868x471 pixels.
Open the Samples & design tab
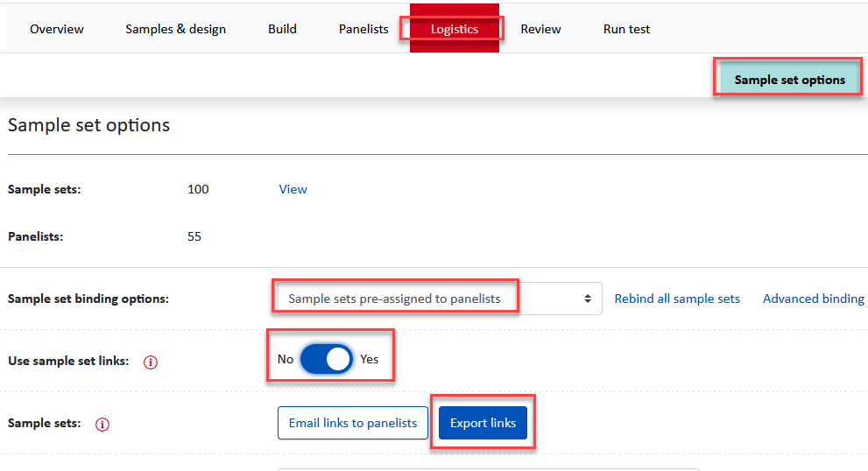pyautogui.click(x=175, y=29)
